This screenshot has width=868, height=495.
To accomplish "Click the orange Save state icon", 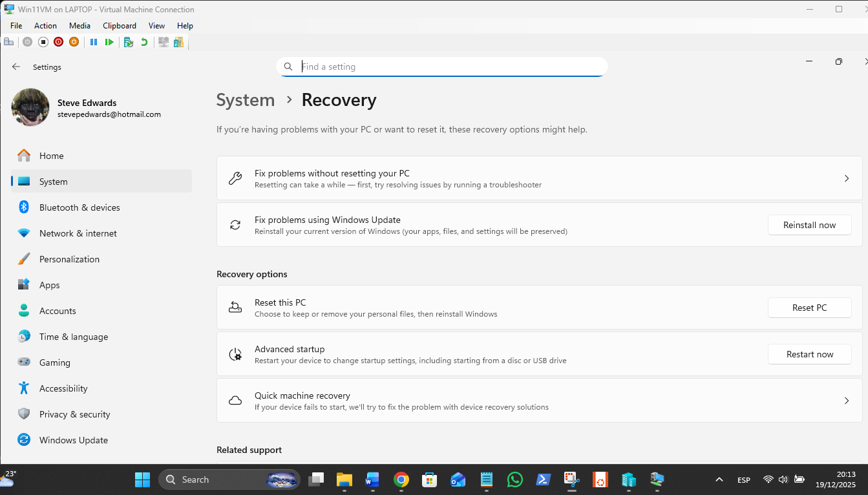I will (x=74, y=42).
